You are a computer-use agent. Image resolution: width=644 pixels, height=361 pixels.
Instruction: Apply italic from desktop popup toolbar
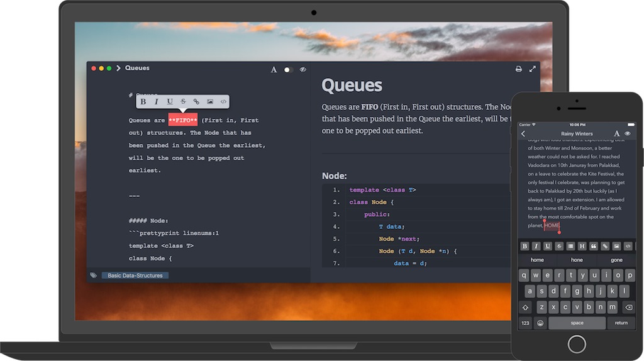click(156, 101)
